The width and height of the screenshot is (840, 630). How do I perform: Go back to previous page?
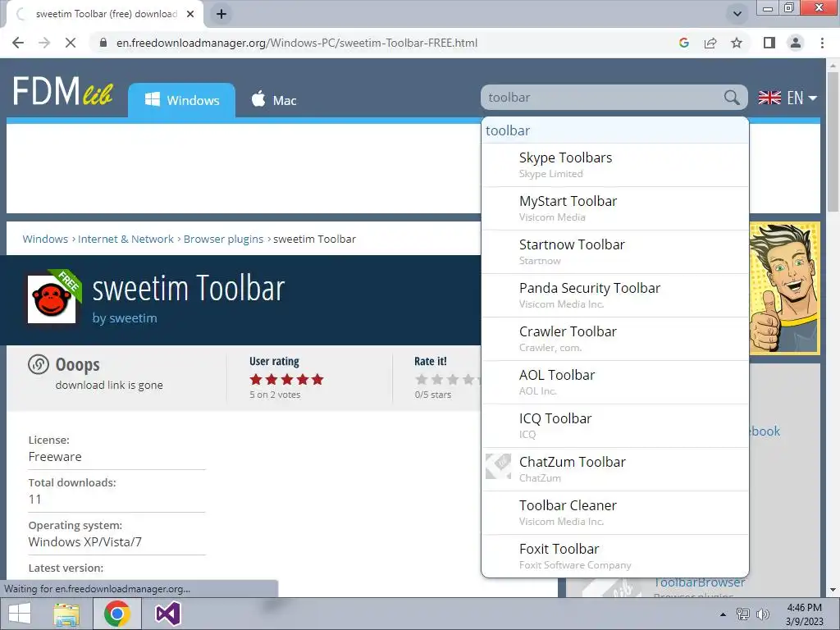point(18,43)
